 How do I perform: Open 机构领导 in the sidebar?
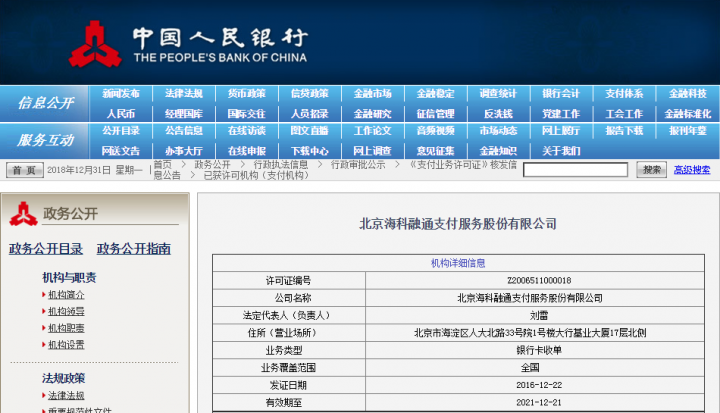66,311
